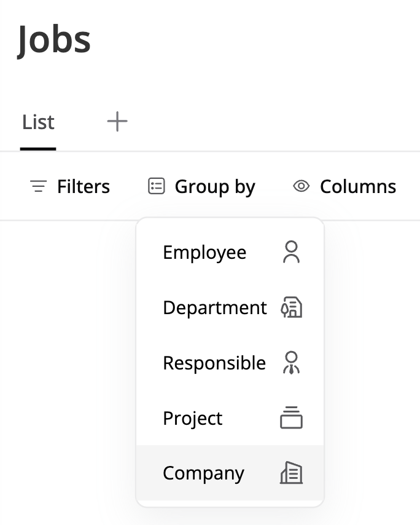The width and height of the screenshot is (420, 525).
Task: Click the Group by text label
Action: click(215, 186)
